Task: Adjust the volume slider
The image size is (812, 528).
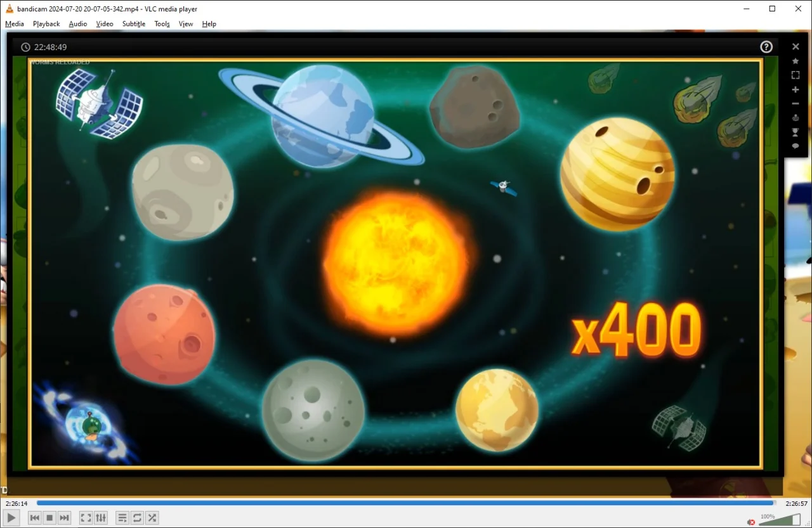Action: click(x=780, y=520)
